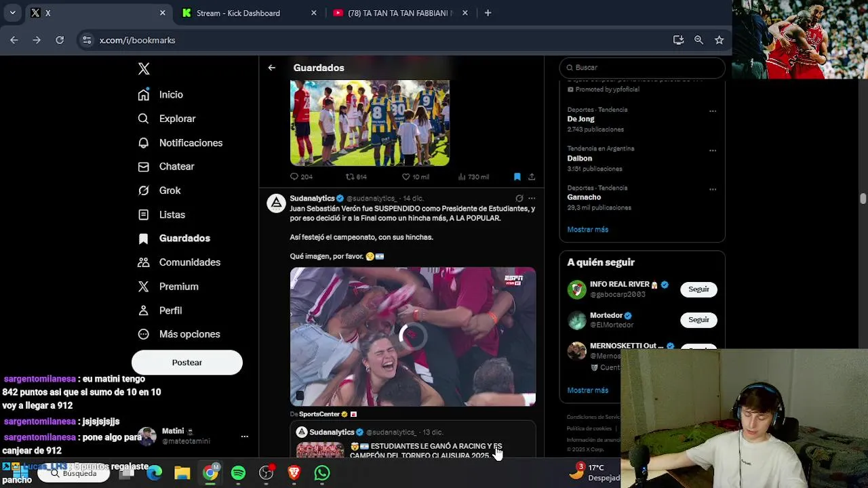Image resolution: width=868 pixels, height=488 pixels.
Task: Open Sudanalytics post more options menu
Action: [x=532, y=199]
